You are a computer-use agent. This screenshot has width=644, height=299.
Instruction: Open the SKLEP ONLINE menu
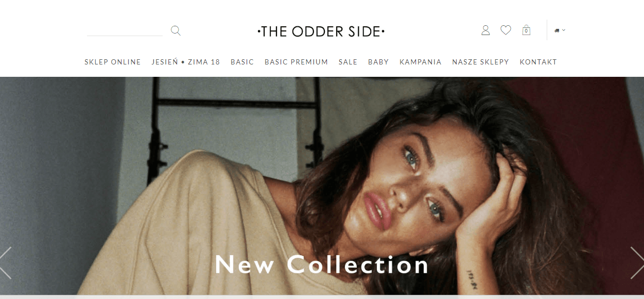tap(113, 62)
